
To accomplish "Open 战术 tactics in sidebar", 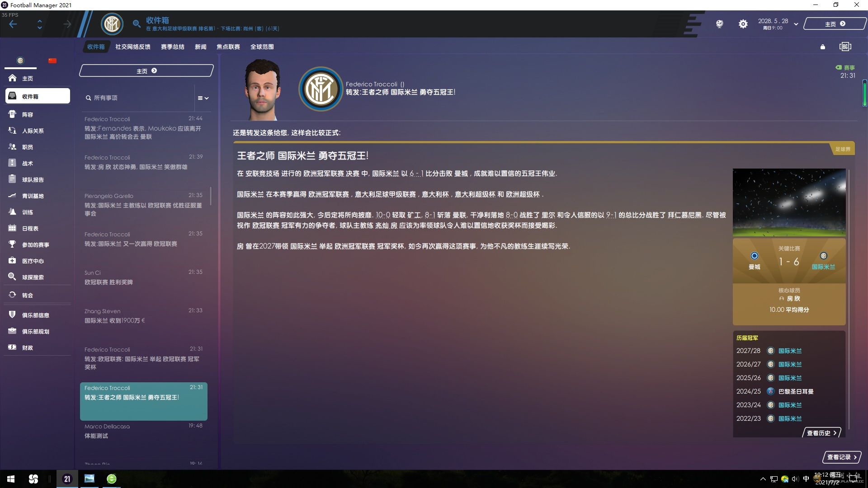I will [37, 163].
